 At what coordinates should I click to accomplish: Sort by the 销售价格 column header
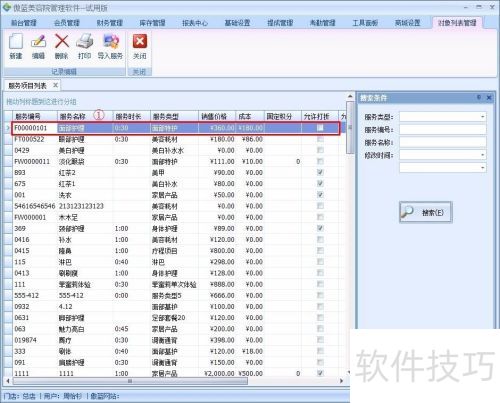(217, 116)
